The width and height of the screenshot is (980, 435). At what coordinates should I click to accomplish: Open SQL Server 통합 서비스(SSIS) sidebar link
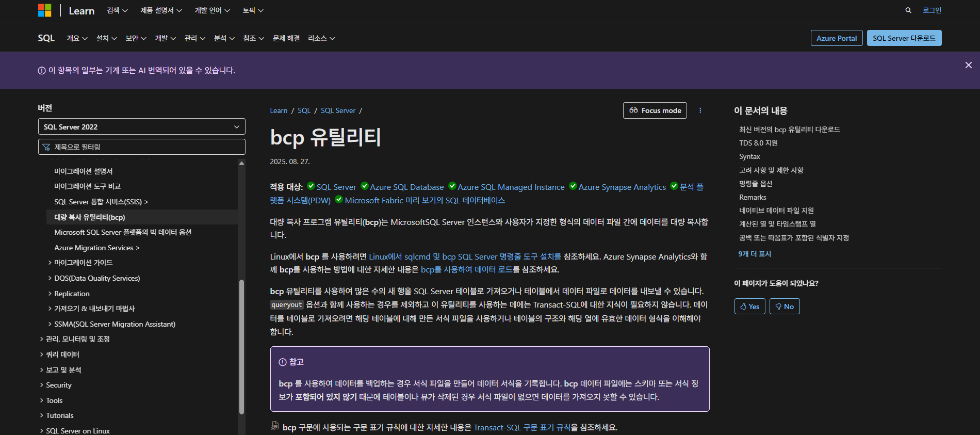[x=101, y=202]
